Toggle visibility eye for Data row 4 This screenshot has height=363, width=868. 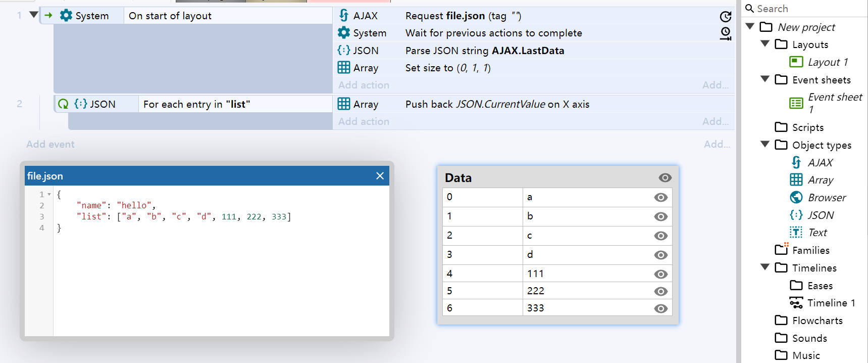click(x=660, y=274)
